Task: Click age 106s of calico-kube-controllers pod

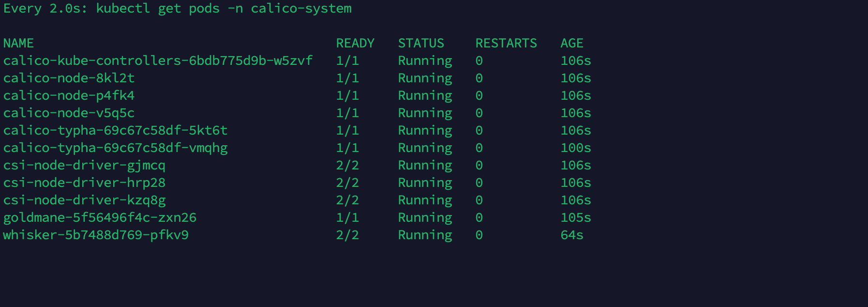Action: 576,61
